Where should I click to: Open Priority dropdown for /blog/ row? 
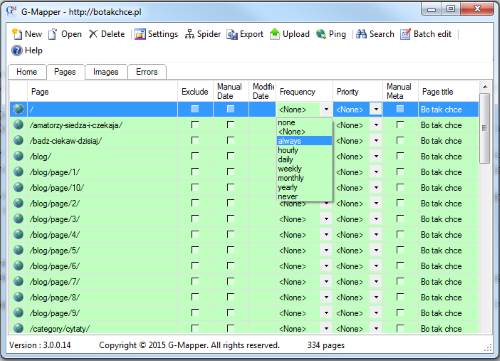pyautogui.click(x=376, y=156)
